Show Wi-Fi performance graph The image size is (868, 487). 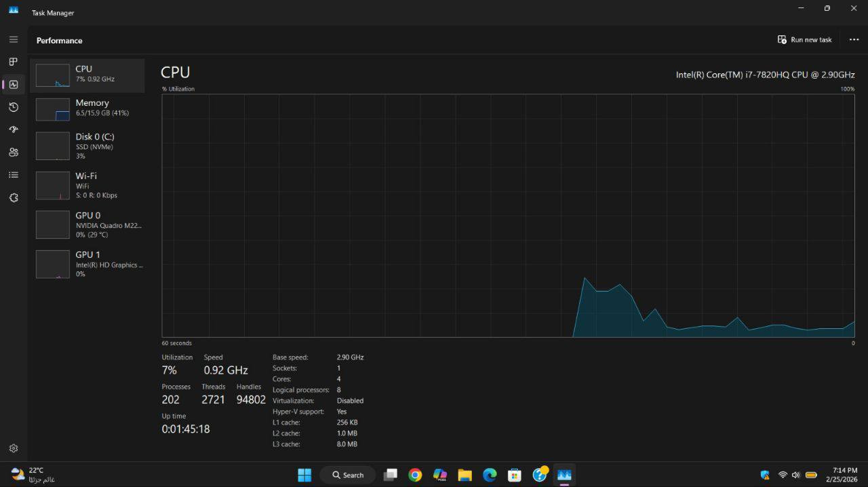(x=87, y=185)
